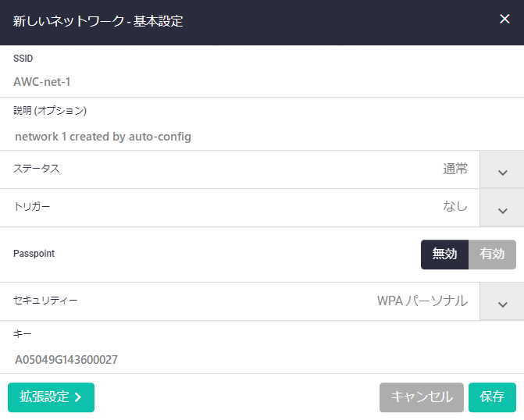This screenshot has height=420, width=524.
Task: Click the トリガー row label
Action: coord(33,207)
